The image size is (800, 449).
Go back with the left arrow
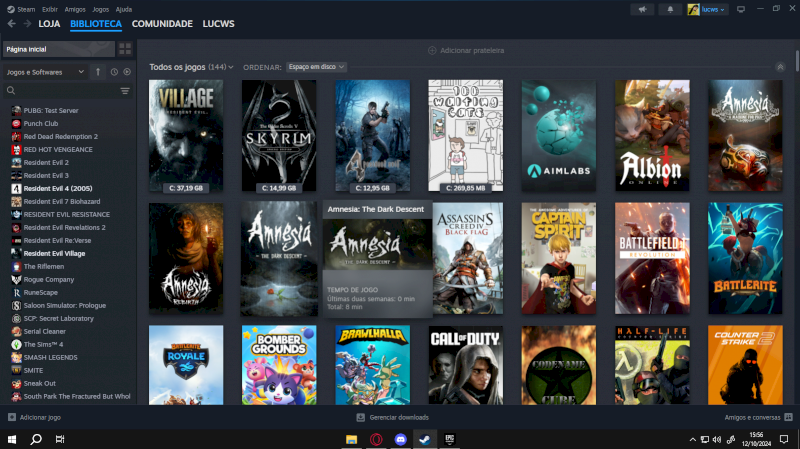coord(12,23)
